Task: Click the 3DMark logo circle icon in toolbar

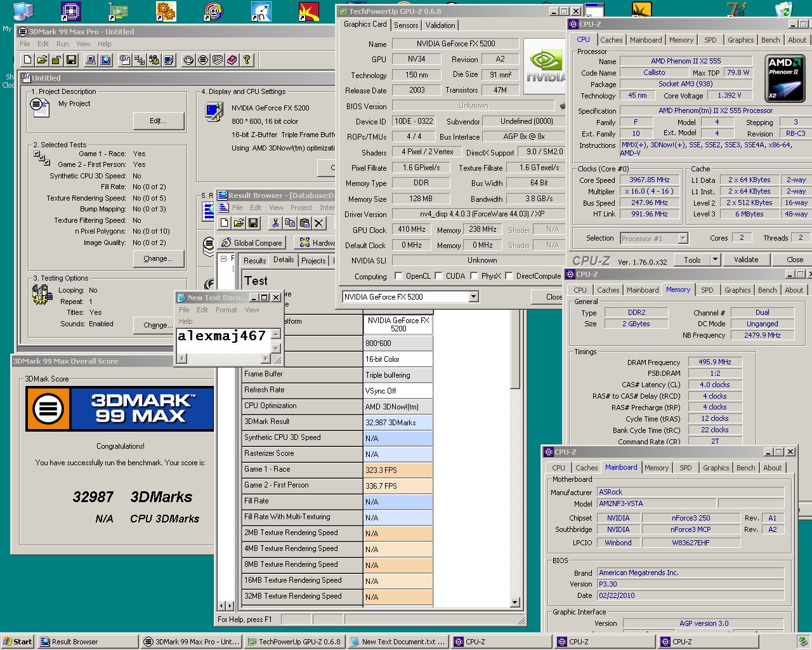Action: 203,60
